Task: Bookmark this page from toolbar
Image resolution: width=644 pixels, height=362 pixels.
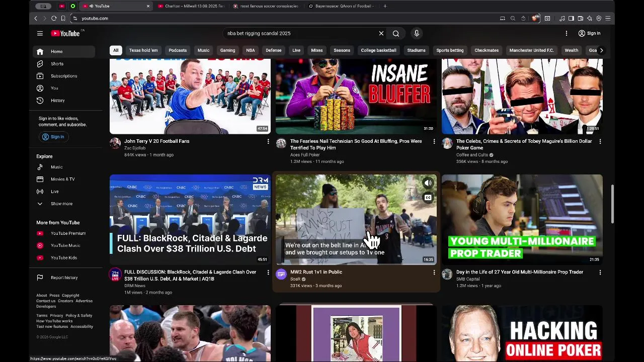Action: point(63,18)
